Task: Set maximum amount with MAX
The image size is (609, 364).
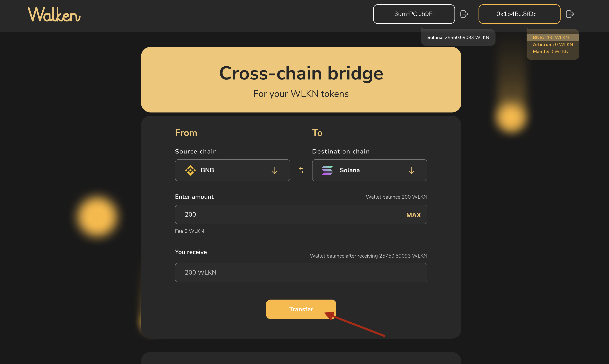Action: click(x=413, y=215)
